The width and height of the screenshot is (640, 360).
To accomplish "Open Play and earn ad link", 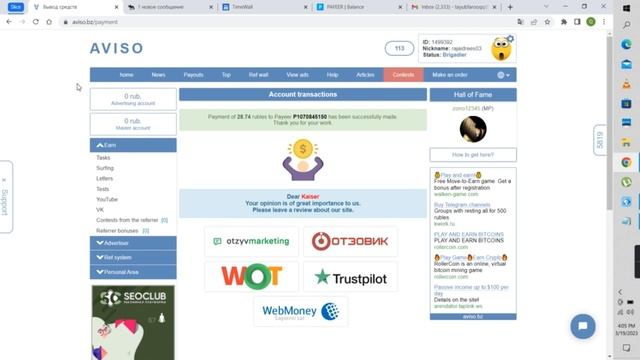I will coord(458,175).
